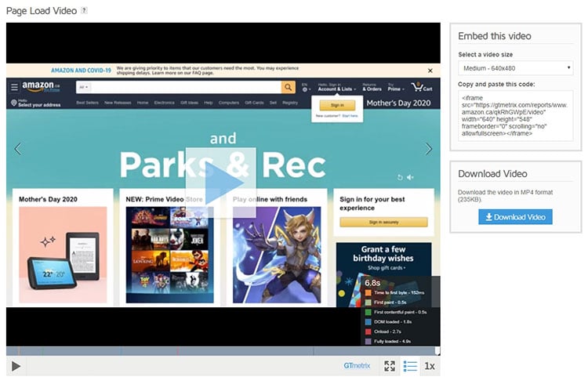The image size is (588, 384).
Task: Open Electronics in nav bar
Action: coord(165,103)
